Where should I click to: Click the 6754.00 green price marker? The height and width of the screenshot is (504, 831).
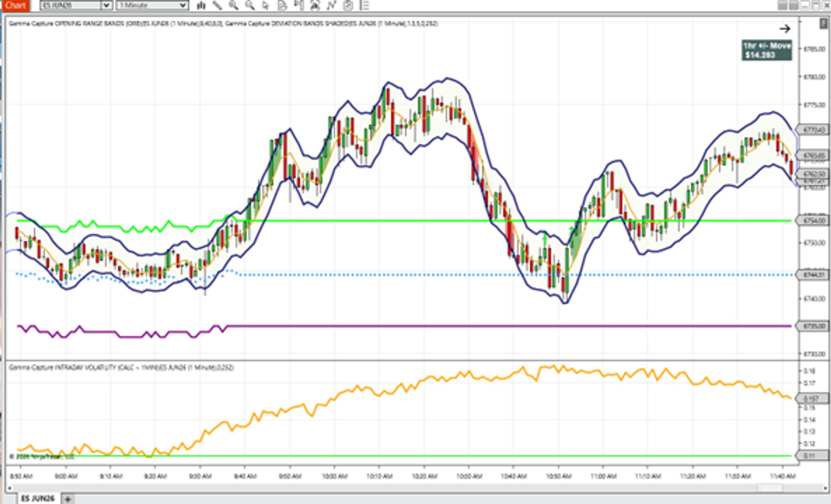pos(813,221)
